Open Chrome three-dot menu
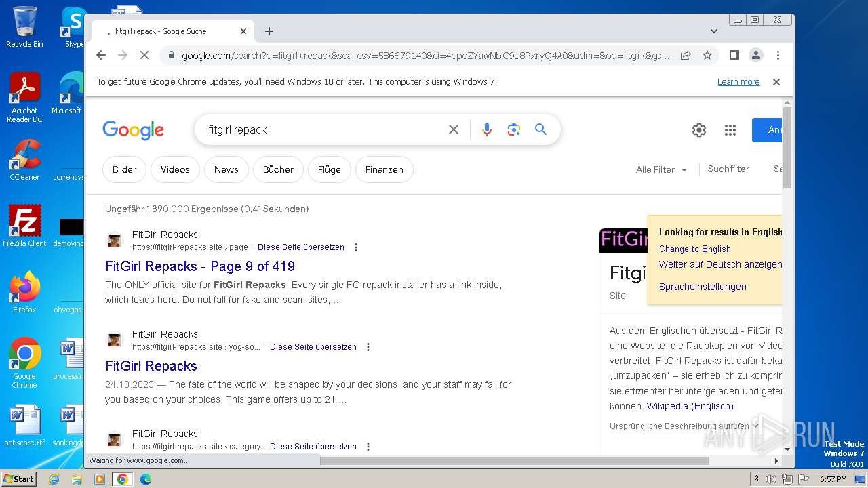 [x=778, y=55]
